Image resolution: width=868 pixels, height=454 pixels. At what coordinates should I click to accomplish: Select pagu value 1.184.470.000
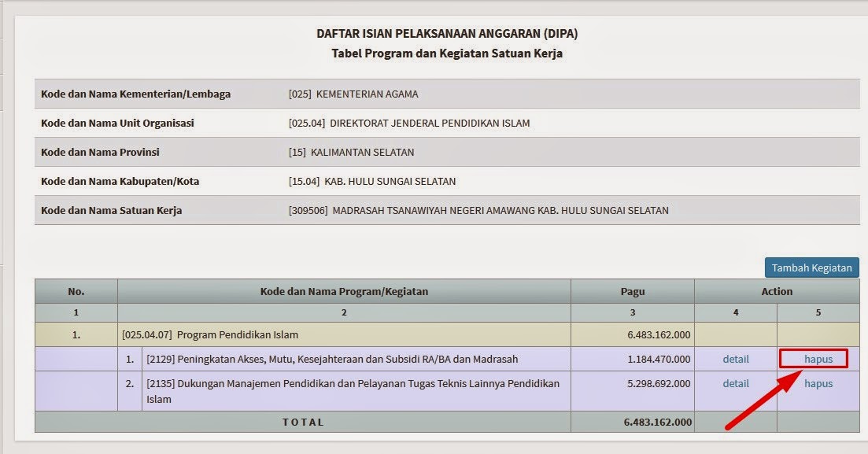pyautogui.click(x=659, y=359)
